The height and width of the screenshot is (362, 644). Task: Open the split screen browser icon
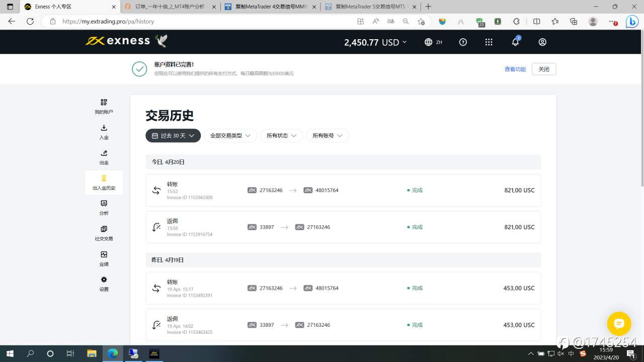[536, 22]
